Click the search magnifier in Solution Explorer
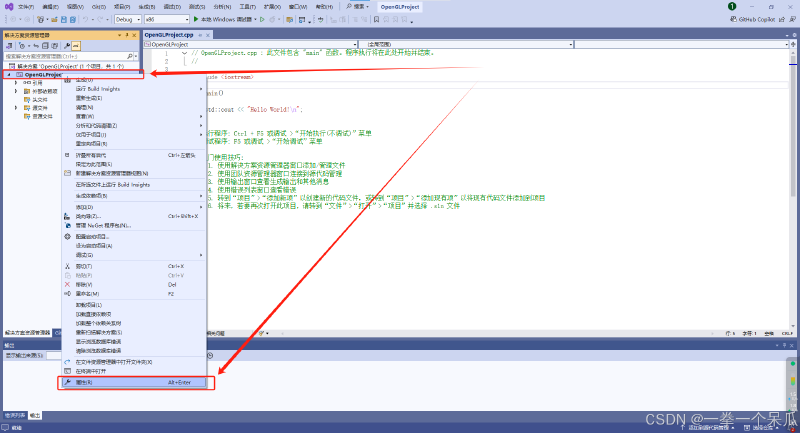 tap(130, 56)
